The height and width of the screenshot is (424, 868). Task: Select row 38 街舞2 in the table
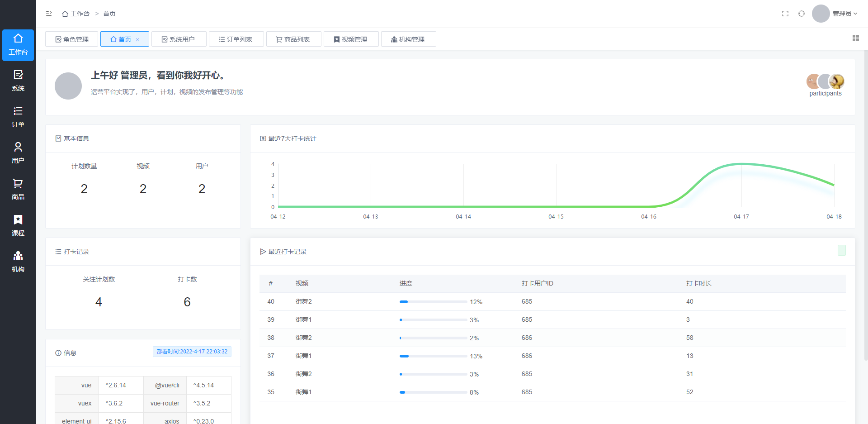coord(552,338)
